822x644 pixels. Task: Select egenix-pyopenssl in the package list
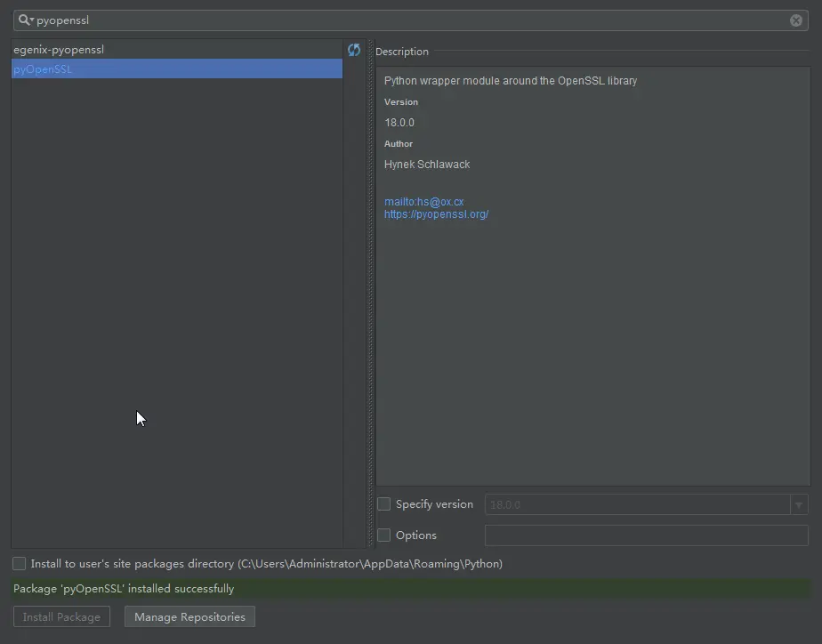pyautogui.click(x=177, y=49)
